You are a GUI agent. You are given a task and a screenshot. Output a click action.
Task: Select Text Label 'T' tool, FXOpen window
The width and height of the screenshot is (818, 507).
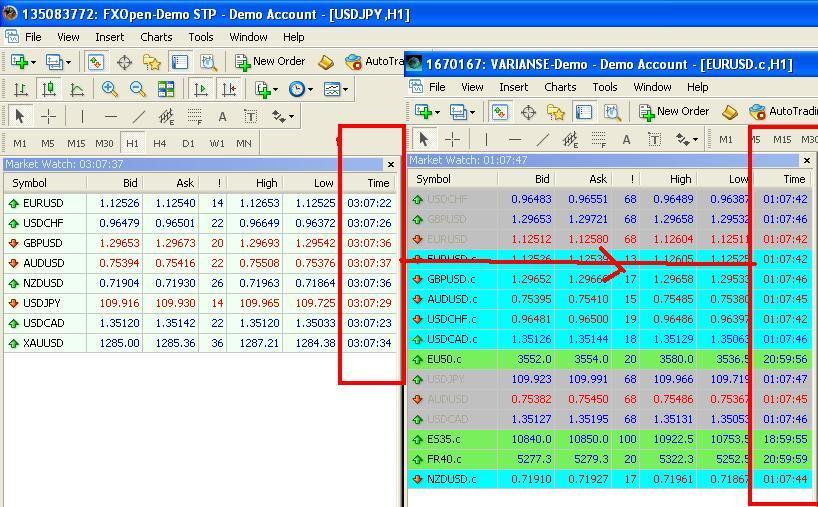tap(251, 117)
